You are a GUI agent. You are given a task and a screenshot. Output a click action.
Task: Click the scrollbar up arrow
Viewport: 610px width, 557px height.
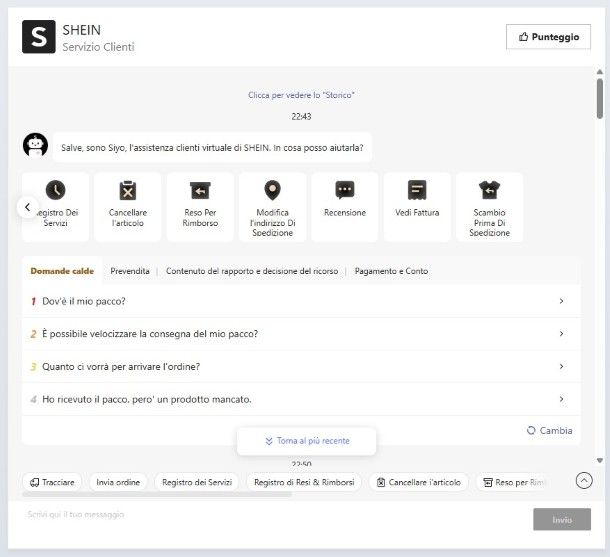tap(600, 72)
